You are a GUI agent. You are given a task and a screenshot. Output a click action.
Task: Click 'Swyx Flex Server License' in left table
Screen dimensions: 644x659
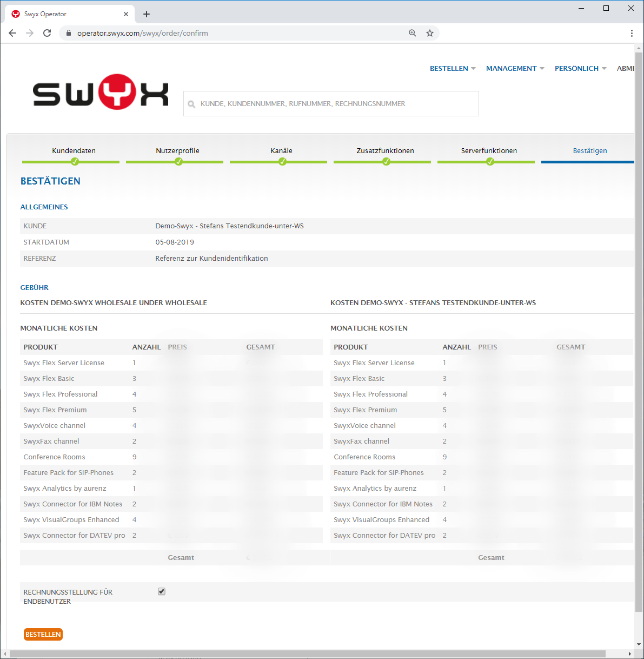pyautogui.click(x=64, y=363)
